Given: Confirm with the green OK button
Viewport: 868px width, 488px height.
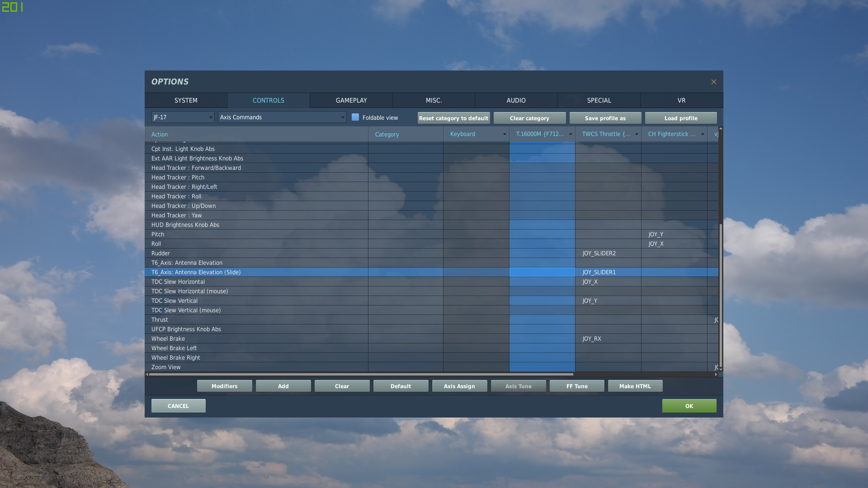Looking at the screenshot, I should click(689, 406).
